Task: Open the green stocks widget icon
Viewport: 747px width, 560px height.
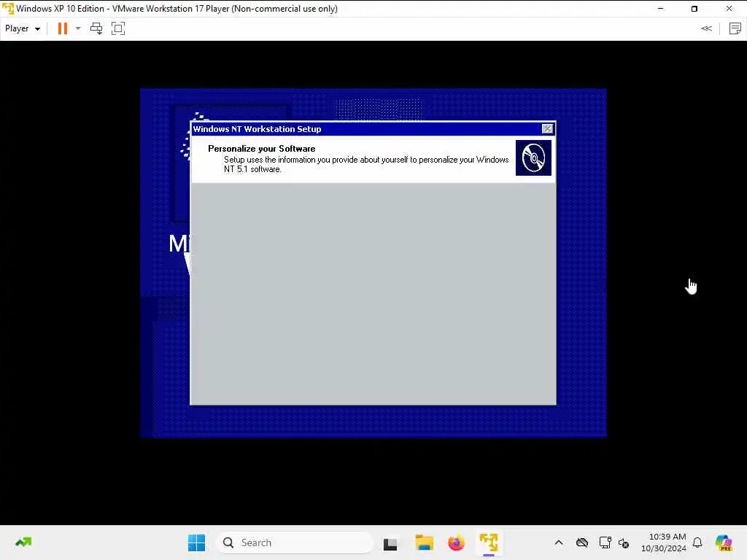Action: pyautogui.click(x=23, y=542)
